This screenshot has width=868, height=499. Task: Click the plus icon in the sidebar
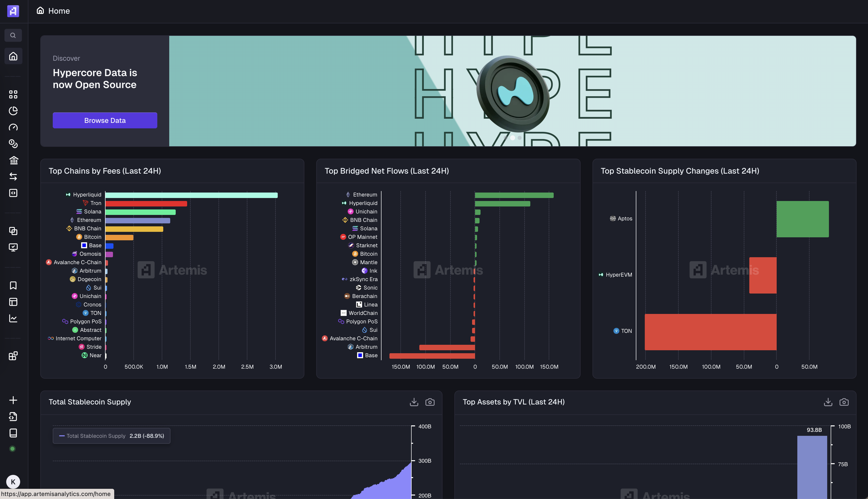click(13, 400)
